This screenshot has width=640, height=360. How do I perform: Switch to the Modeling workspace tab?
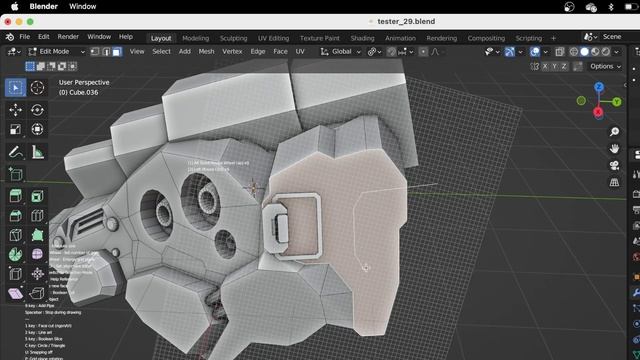pos(196,38)
